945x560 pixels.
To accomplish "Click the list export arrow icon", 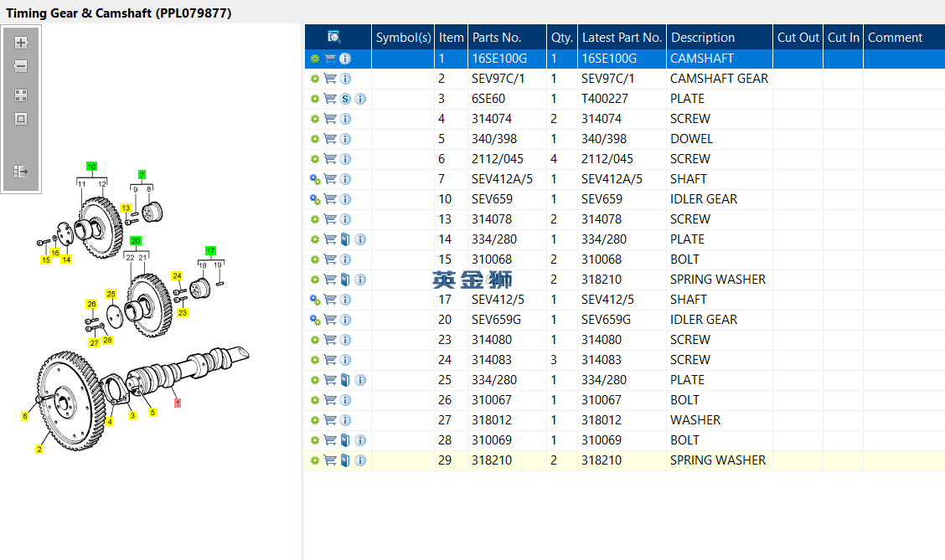I will click(21, 172).
